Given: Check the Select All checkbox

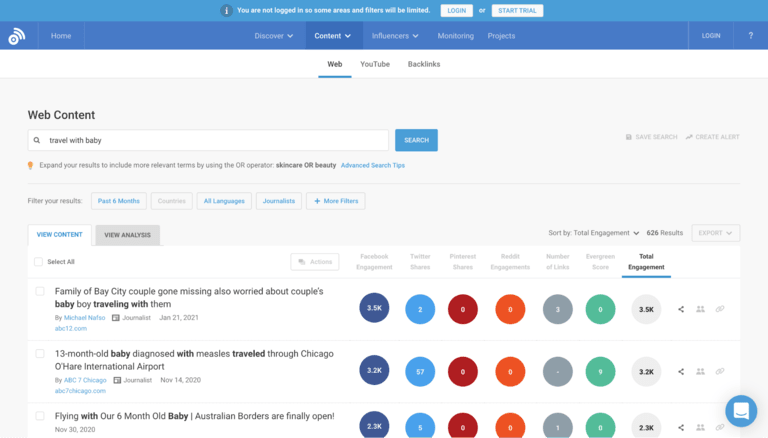Looking at the screenshot, I should (38, 262).
